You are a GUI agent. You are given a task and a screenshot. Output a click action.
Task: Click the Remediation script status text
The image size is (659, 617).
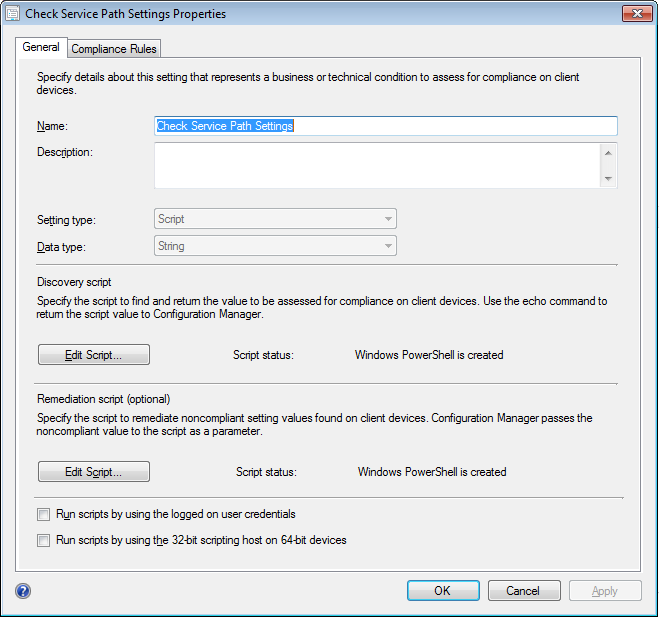point(432,472)
